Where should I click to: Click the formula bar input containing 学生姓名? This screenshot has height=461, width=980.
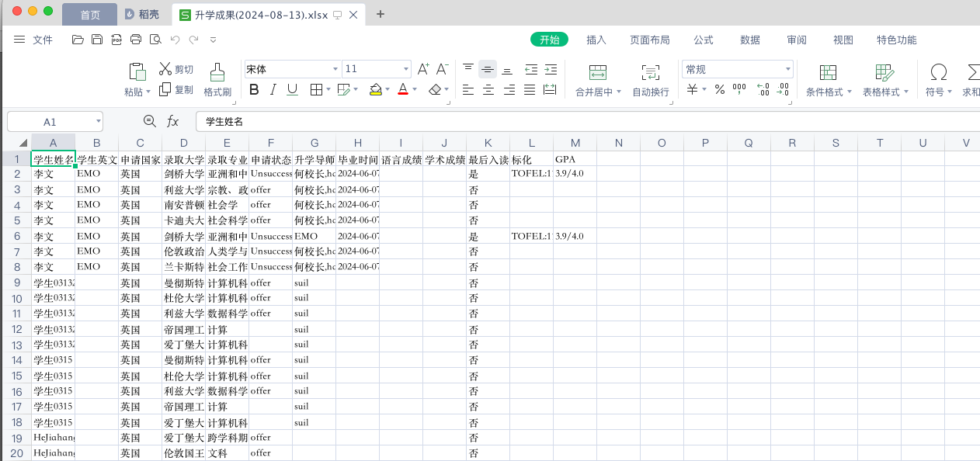587,122
